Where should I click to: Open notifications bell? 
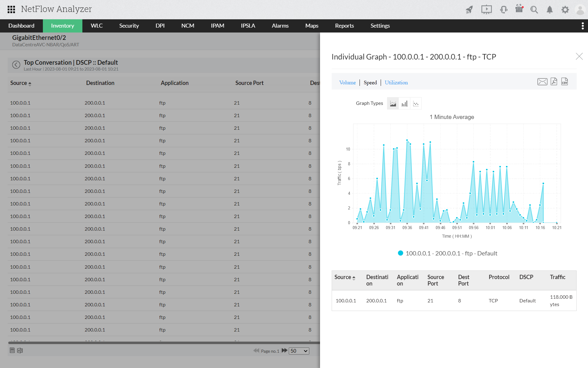click(x=549, y=10)
